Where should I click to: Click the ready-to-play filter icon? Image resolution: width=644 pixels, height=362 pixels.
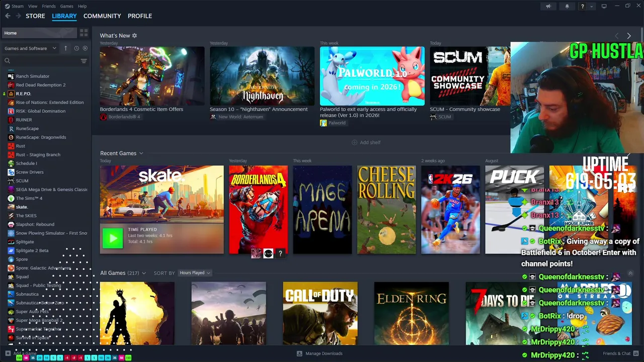coord(85,48)
